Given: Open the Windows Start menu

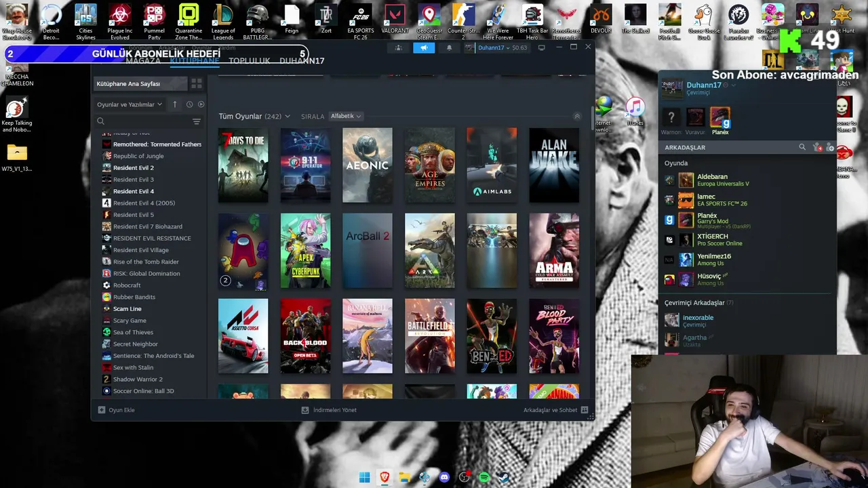Looking at the screenshot, I should (x=365, y=478).
